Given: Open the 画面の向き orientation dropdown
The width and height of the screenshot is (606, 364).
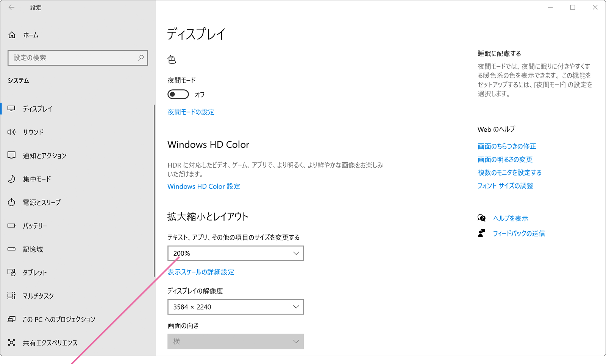Looking at the screenshot, I should tap(236, 341).
